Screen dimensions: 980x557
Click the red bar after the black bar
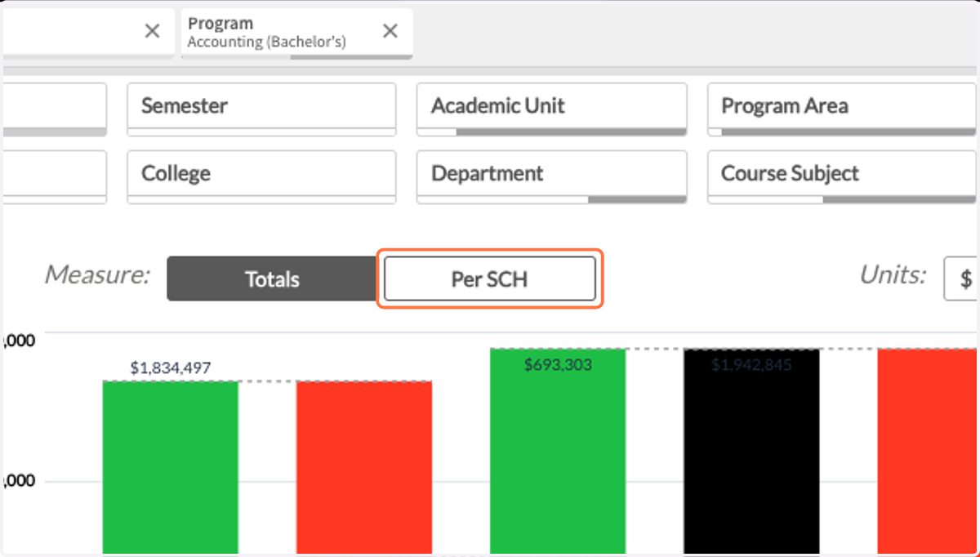click(927, 452)
